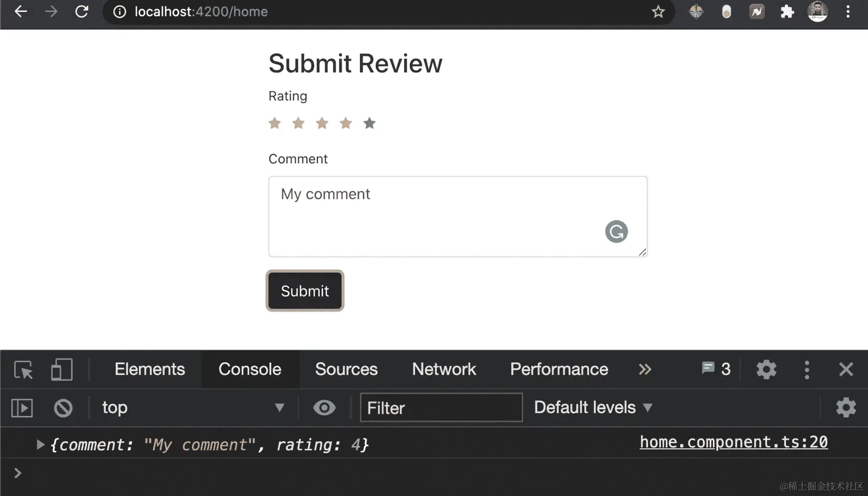Open console settings gear
The width and height of the screenshot is (868, 496).
coord(846,408)
